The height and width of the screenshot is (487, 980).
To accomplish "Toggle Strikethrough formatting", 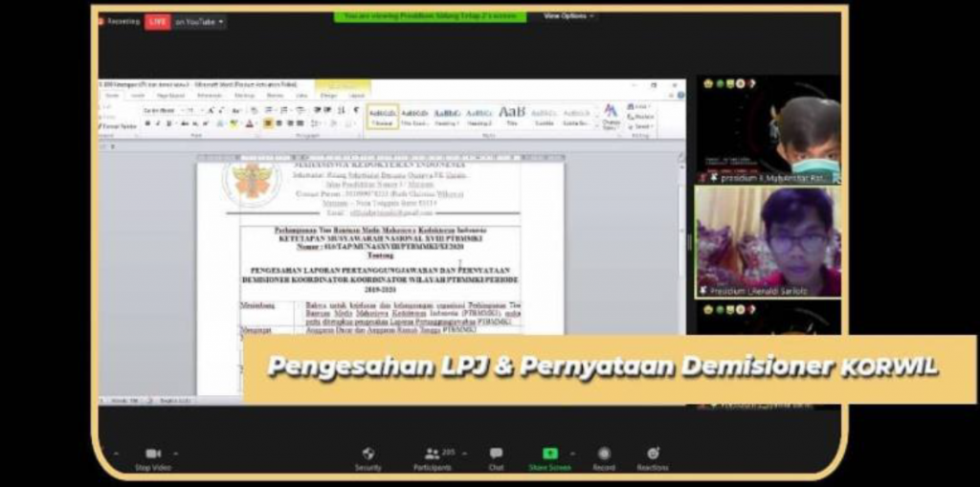I will coord(184,123).
